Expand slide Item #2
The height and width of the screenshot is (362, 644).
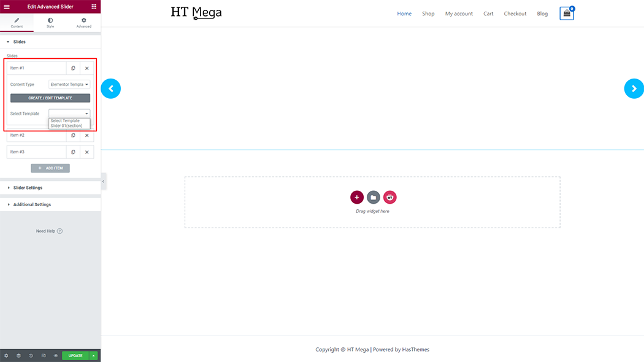[x=36, y=135]
